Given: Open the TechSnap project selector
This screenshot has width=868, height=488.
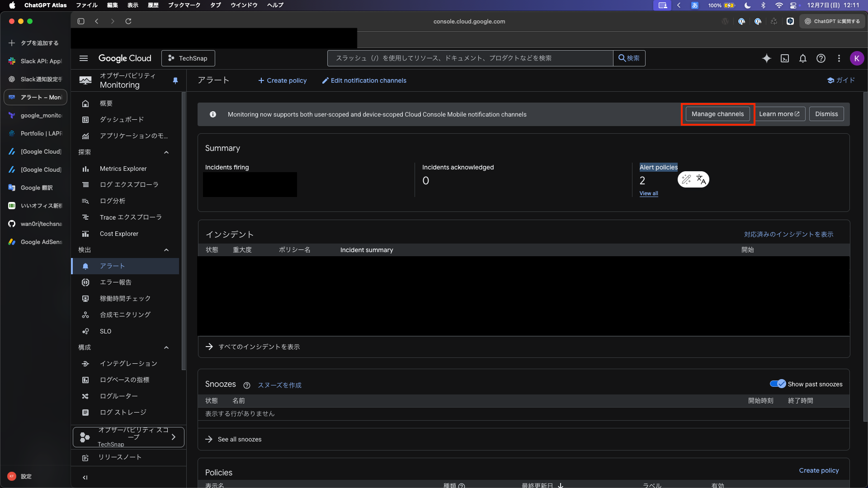Looking at the screenshot, I should click(188, 58).
